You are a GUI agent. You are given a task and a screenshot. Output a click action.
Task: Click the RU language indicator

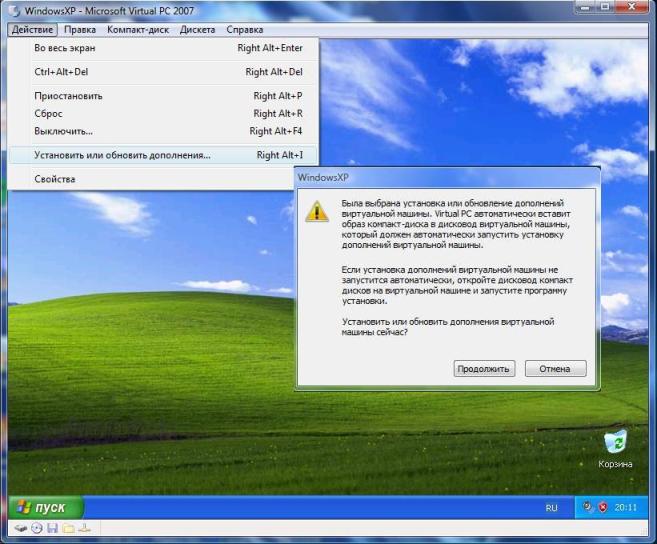[551, 508]
